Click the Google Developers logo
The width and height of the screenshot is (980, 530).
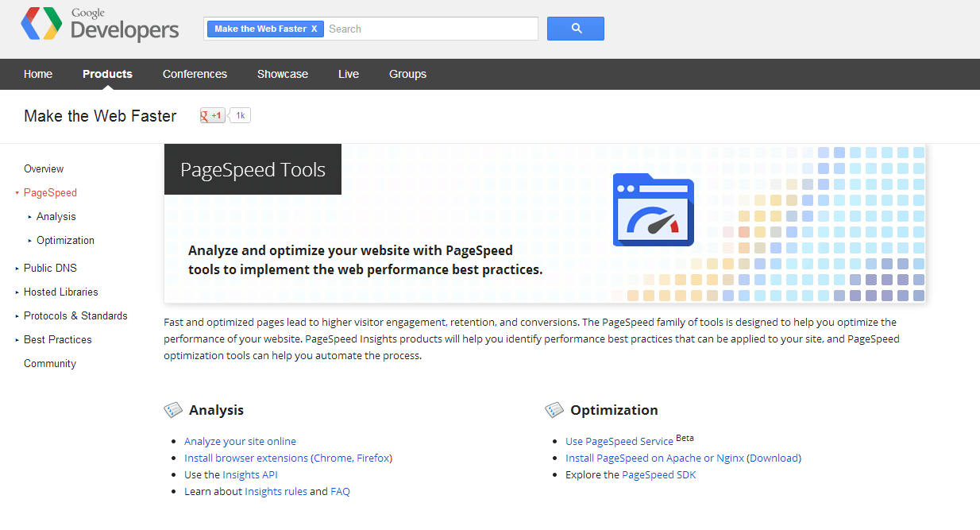click(x=100, y=25)
